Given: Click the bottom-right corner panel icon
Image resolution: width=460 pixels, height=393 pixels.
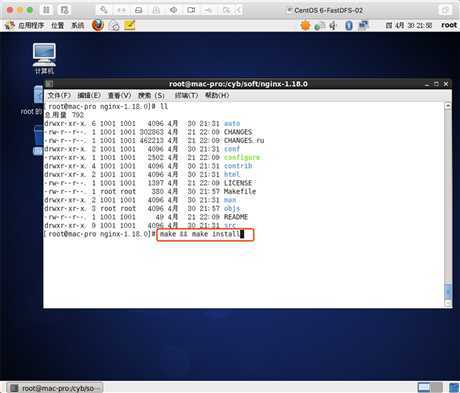Looking at the screenshot, I should point(454,387).
